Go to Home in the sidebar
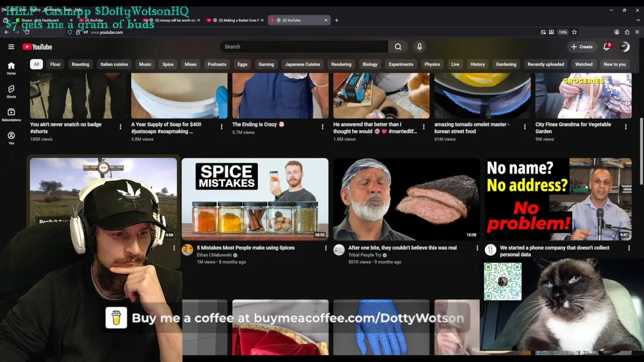The image size is (644, 362). coord(11,68)
